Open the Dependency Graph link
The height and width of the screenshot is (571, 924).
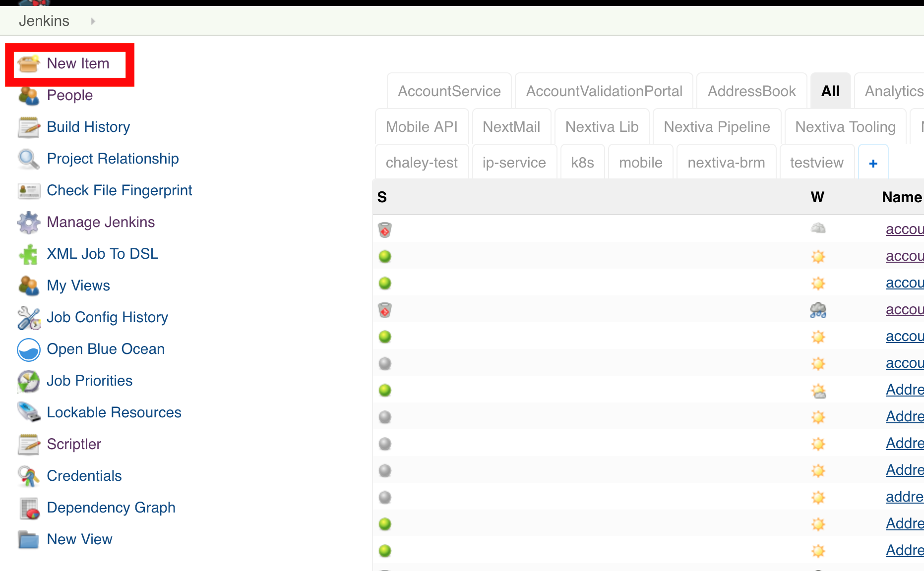(x=111, y=508)
